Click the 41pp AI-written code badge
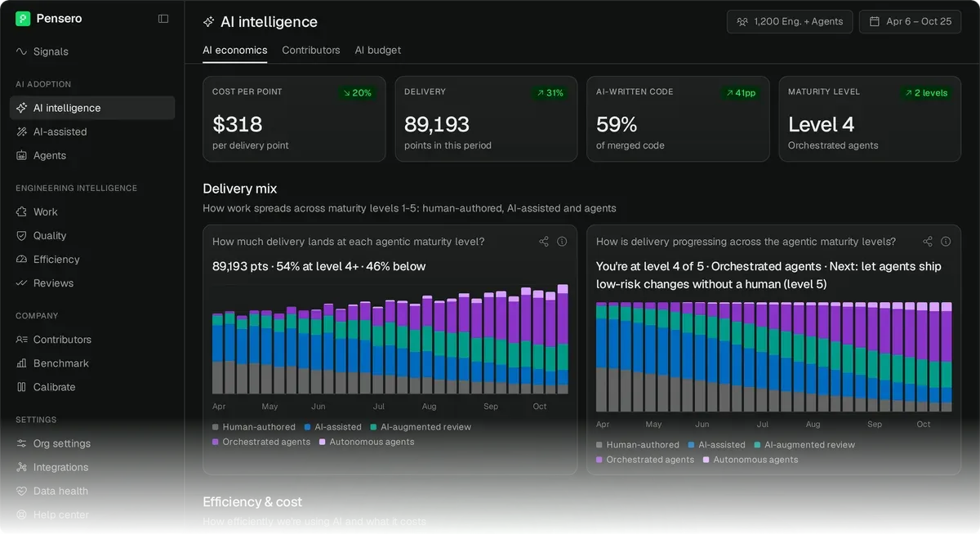 740,93
